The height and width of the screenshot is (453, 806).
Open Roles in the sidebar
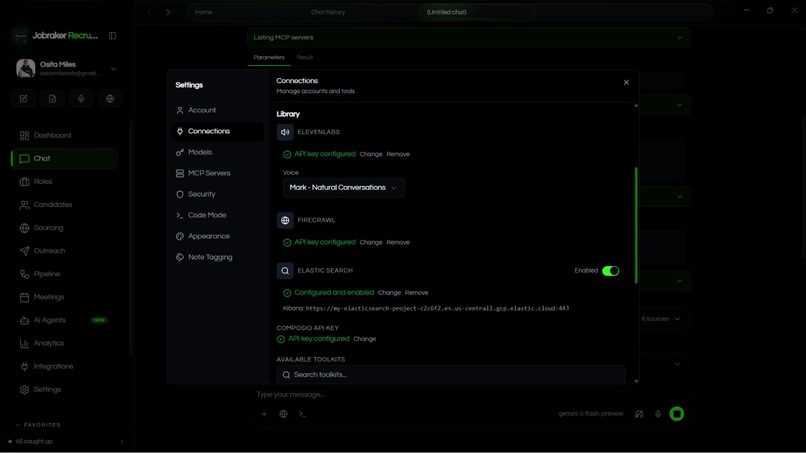point(64,182)
